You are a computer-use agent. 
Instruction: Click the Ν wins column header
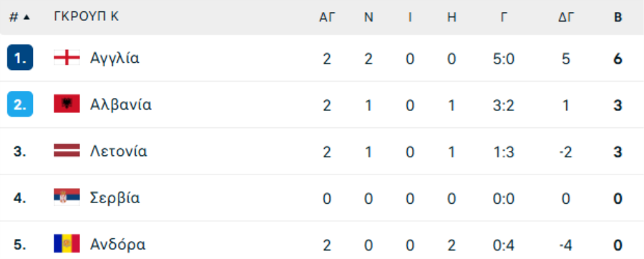369,17
